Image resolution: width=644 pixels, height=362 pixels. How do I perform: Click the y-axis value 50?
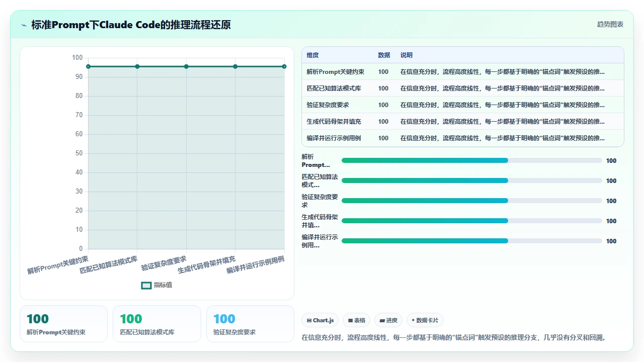[79, 153]
